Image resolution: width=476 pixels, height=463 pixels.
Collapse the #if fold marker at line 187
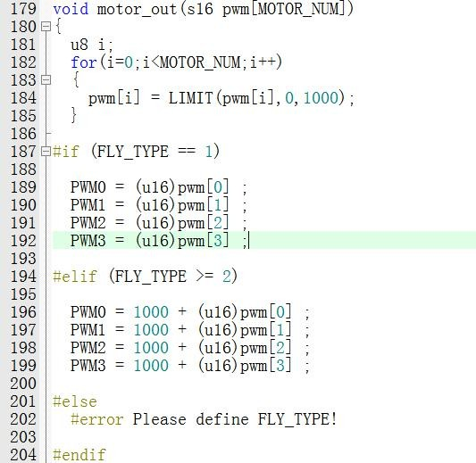[x=46, y=152]
